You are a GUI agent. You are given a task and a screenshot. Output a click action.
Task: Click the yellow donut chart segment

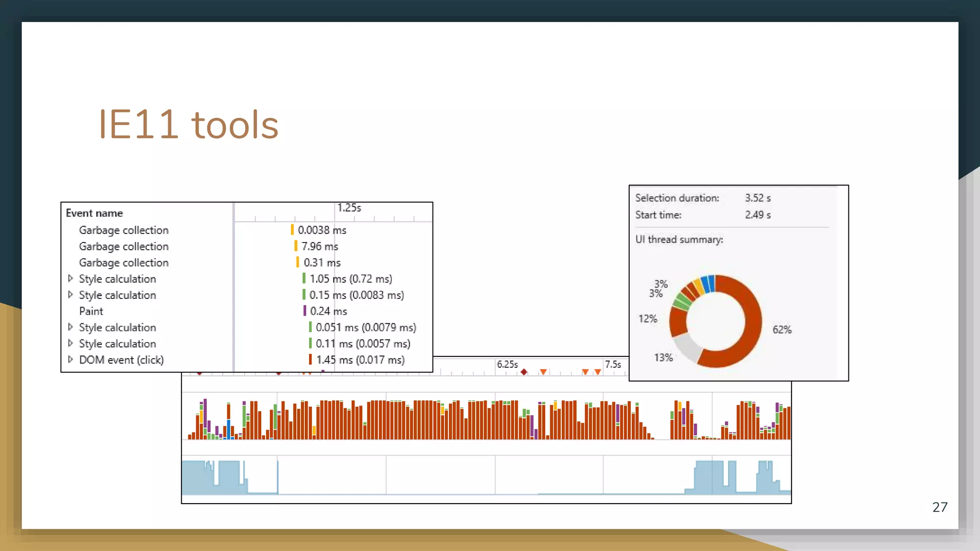coord(699,286)
